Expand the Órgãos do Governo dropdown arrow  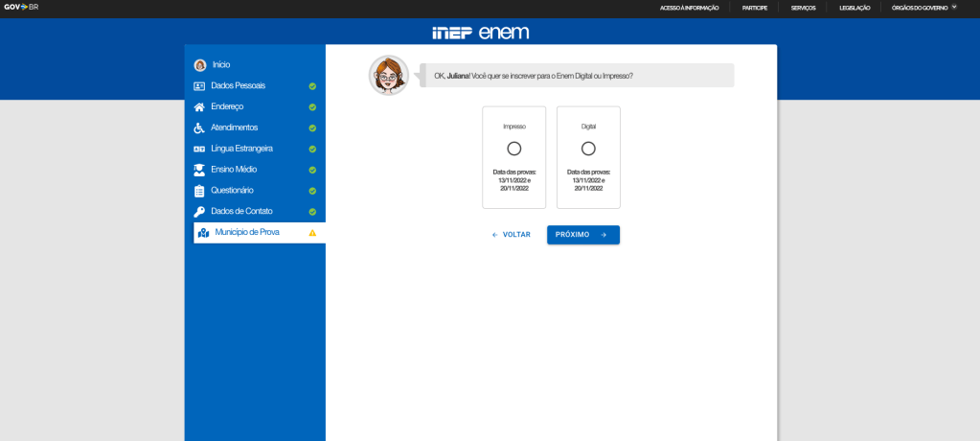click(x=954, y=8)
